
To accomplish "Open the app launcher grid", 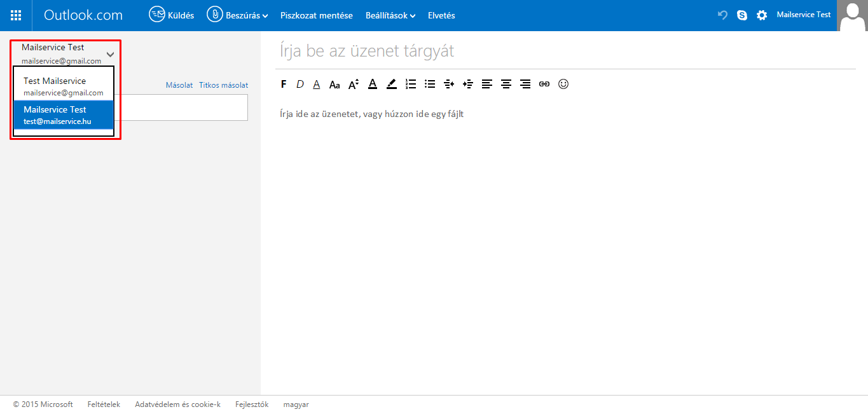I will [x=16, y=15].
